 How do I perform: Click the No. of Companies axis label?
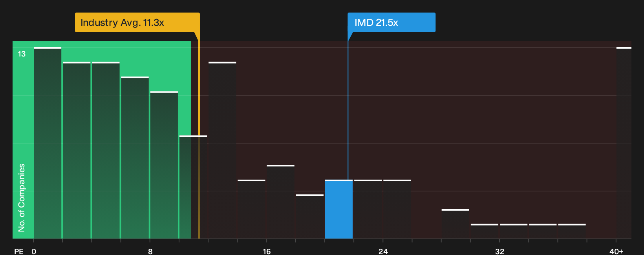coord(22,198)
